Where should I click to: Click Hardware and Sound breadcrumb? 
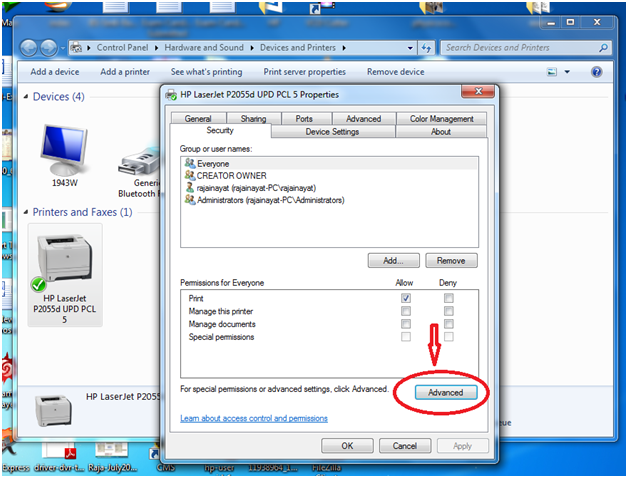pos(204,48)
